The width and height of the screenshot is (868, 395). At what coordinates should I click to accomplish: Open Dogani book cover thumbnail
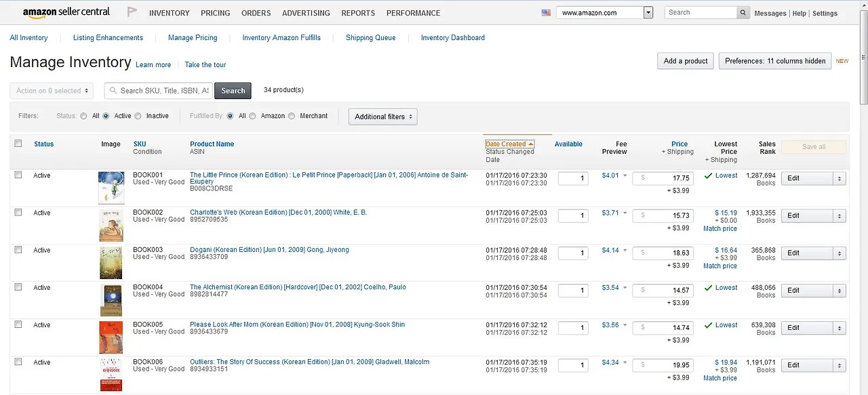click(111, 263)
